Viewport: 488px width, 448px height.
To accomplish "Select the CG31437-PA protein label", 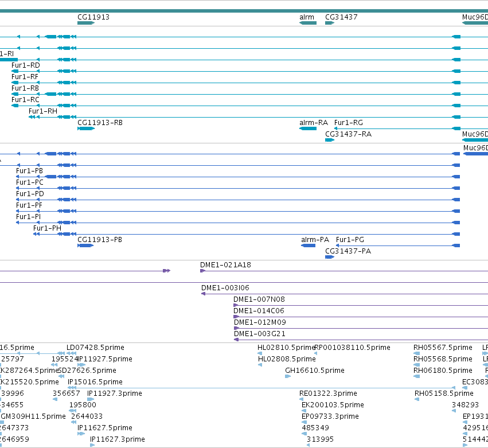I will tap(348, 251).
